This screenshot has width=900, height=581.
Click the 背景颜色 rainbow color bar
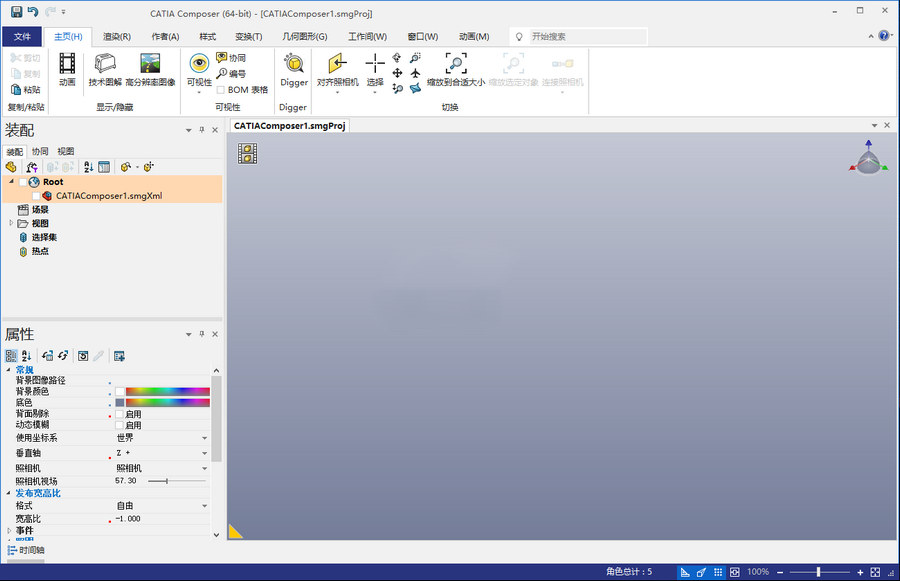168,392
